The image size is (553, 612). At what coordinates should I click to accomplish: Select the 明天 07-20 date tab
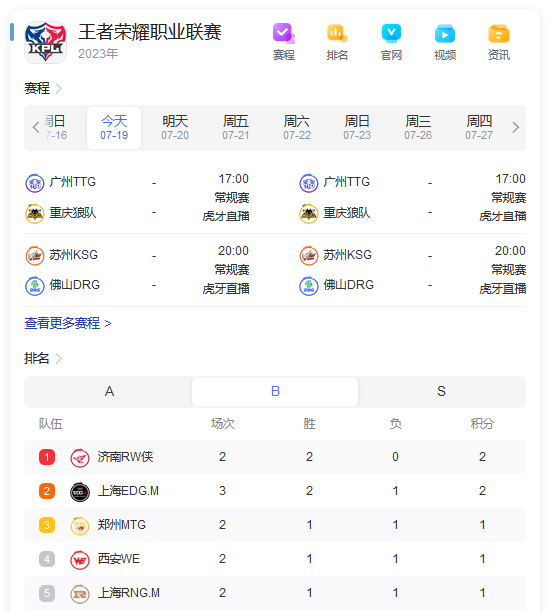click(x=175, y=128)
